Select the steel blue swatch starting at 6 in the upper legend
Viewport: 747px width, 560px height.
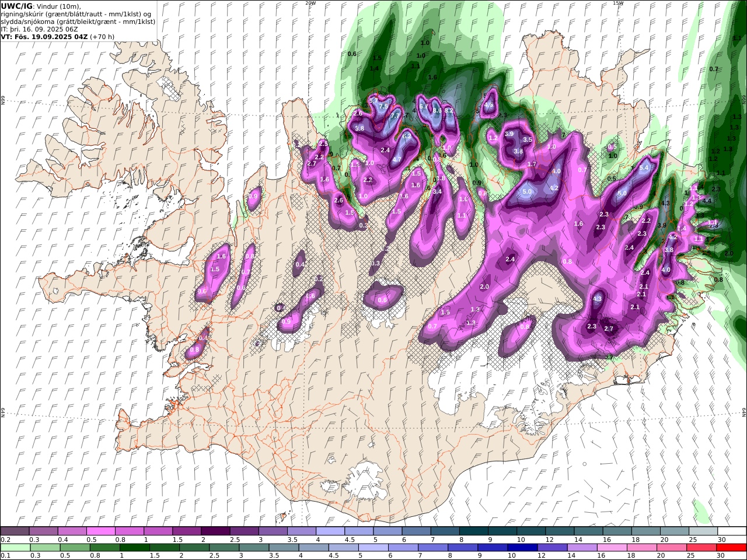tap(416, 531)
